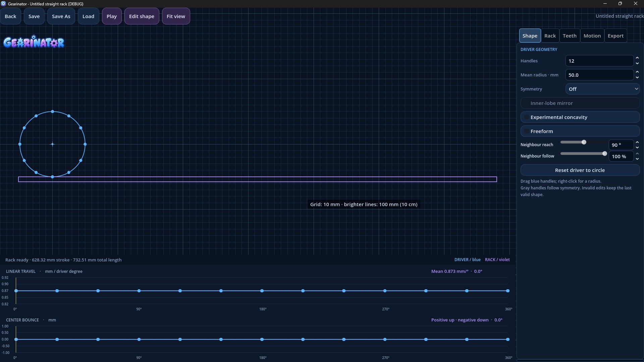Open the Motion tab
Image resolution: width=644 pixels, height=362 pixels.
point(592,36)
